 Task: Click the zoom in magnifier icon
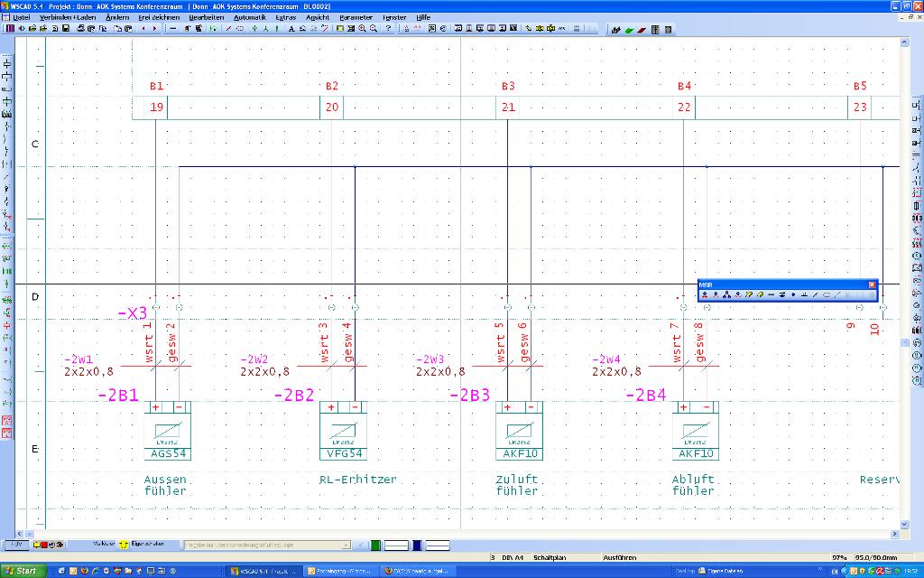click(x=362, y=28)
